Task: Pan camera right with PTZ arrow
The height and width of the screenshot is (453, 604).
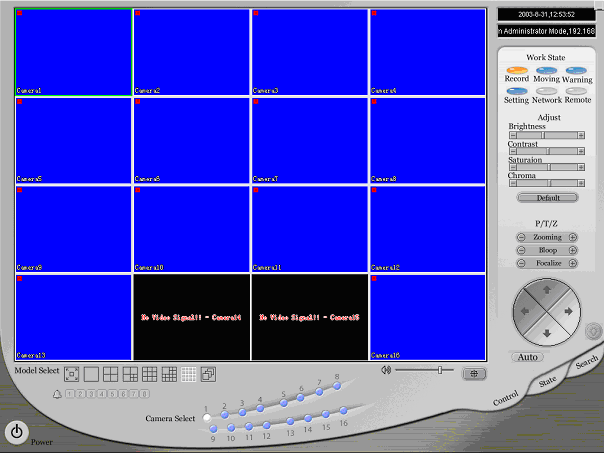Action: 569,311
